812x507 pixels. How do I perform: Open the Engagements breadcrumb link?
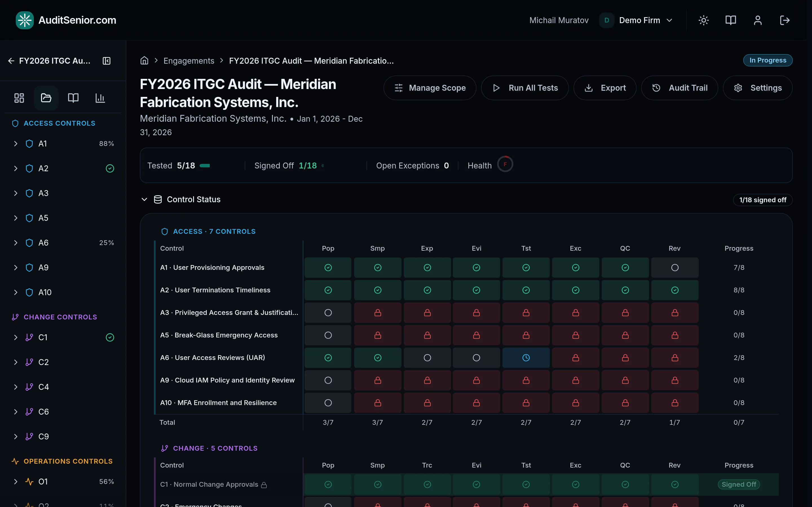(189, 61)
